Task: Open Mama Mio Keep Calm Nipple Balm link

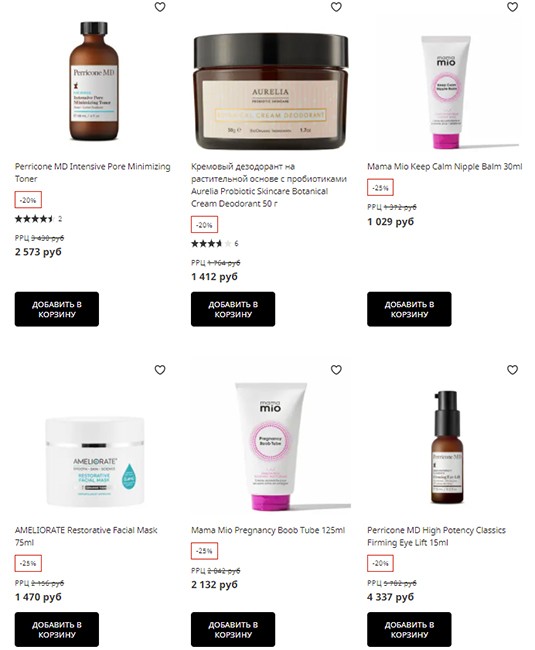Action: [445, 167]
